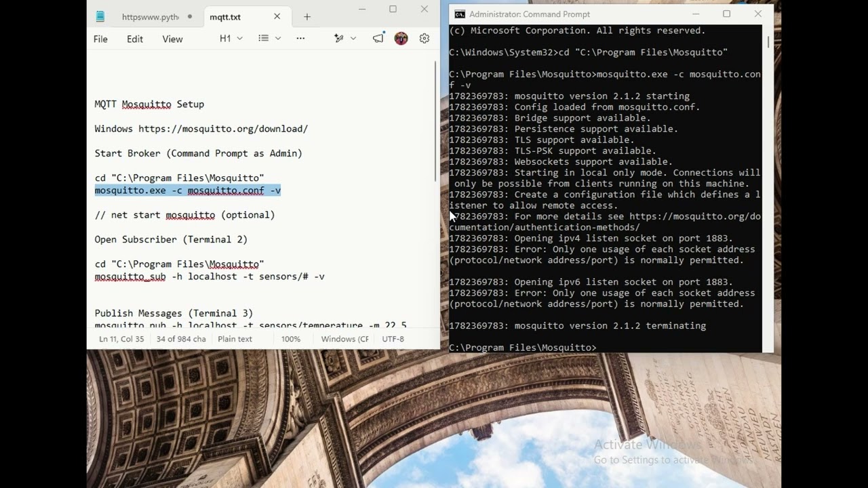The height and width of the screenshot is (488, 868).
Task: Click the Notepad vertical scrollbar
Action: click(x=436, y=122)
